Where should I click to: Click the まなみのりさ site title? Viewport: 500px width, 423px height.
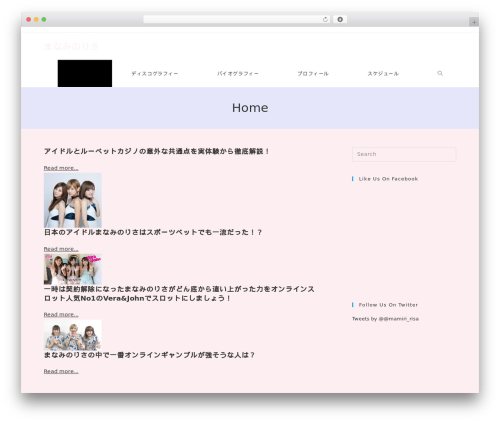[71, 46]
